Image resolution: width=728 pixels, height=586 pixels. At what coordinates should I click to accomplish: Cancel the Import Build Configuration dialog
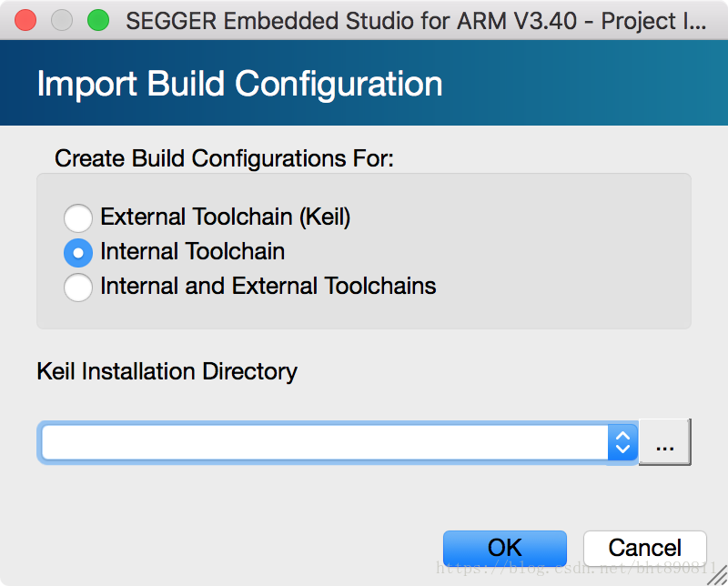tap(645, 548)
